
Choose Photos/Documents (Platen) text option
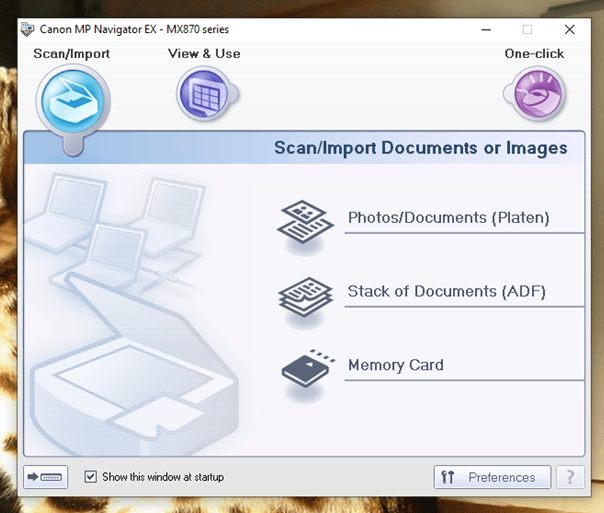[x=448, y=218]
